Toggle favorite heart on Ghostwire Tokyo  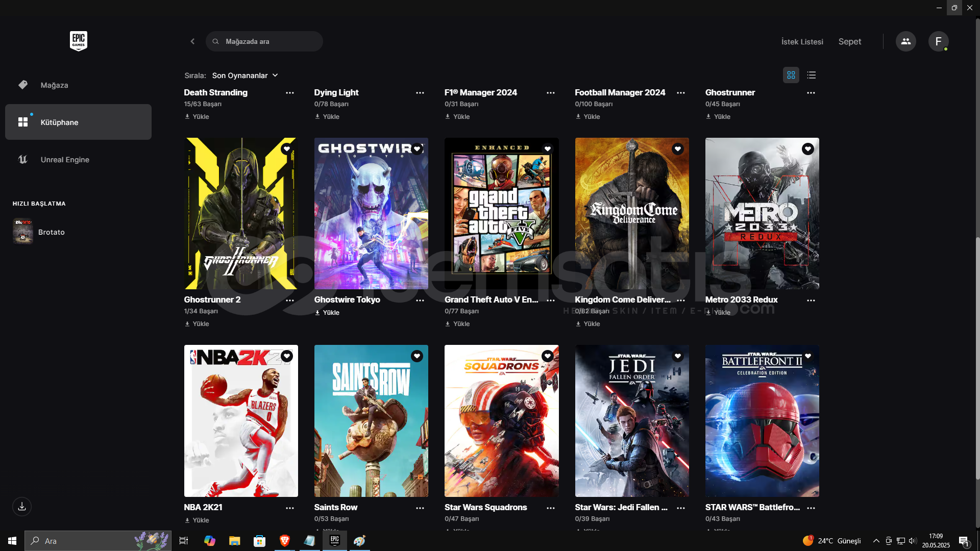417,149
